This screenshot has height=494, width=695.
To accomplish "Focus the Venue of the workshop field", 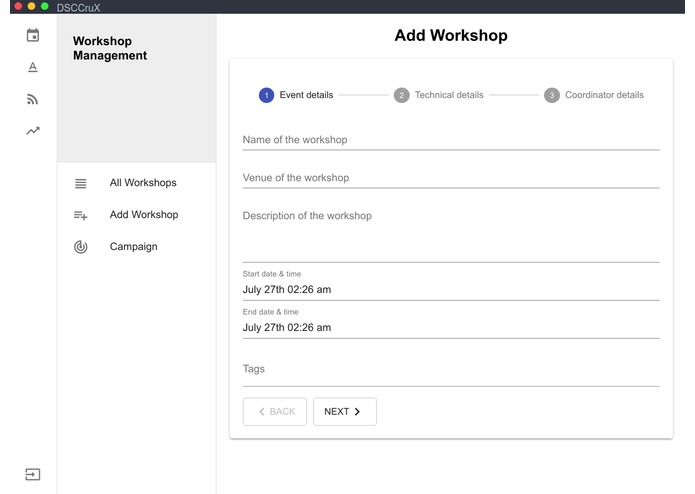I will pyautogui.click(x=451, y=178).
